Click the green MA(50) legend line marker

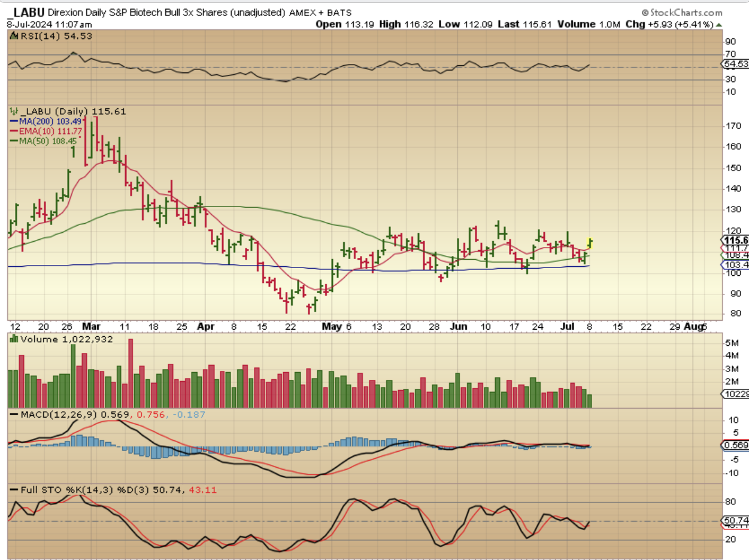pos(14,141)
